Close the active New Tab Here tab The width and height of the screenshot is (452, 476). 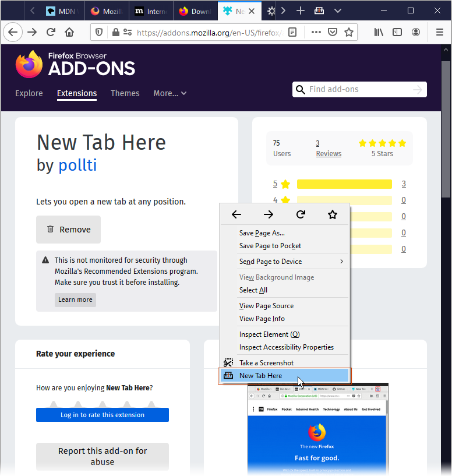[x=252, y=11]
